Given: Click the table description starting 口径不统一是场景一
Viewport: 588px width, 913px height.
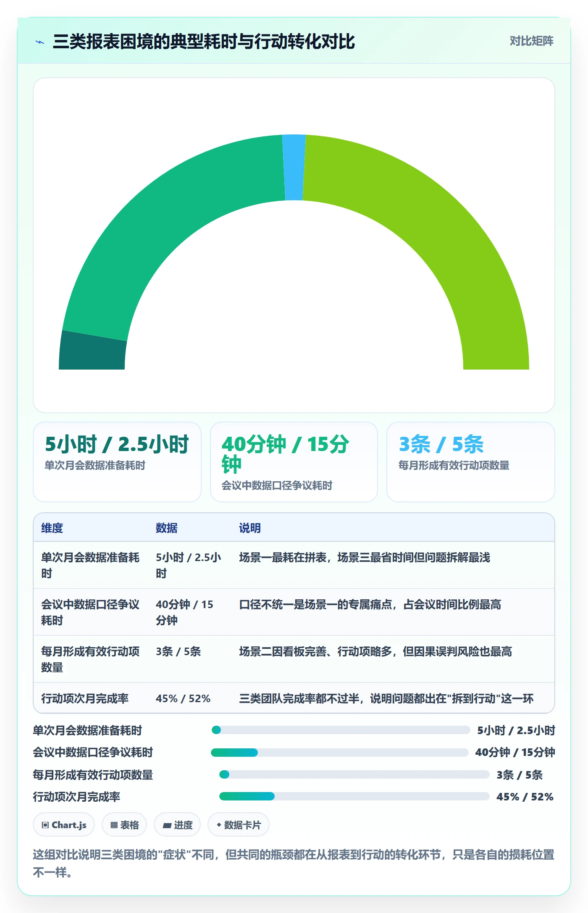Looking at the screenshot, I should pos(370,604).
